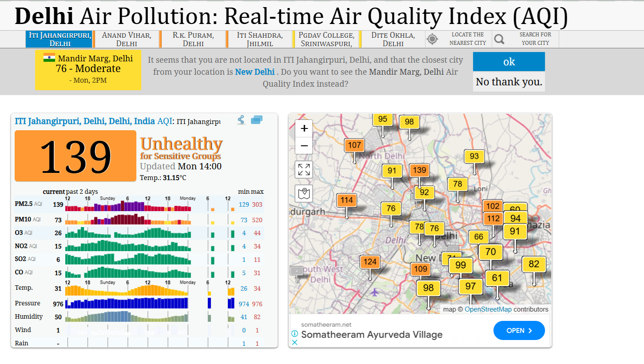Toggle fullscreen map view icon

point(304,170)
